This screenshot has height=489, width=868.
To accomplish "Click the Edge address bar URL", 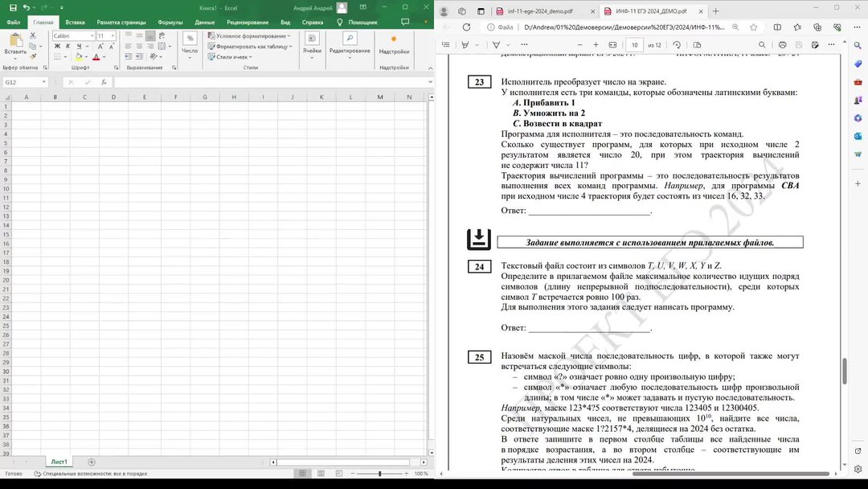I will coord(624,27).
